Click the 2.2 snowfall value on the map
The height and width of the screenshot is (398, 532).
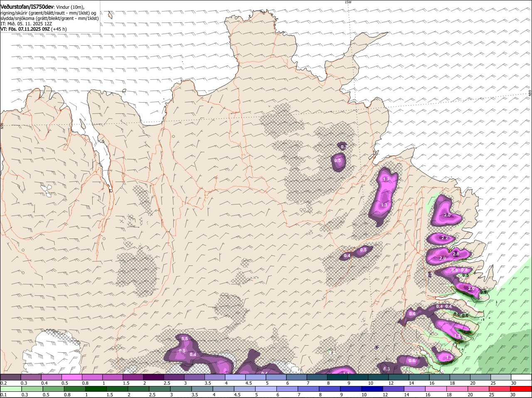coord(444,238)
